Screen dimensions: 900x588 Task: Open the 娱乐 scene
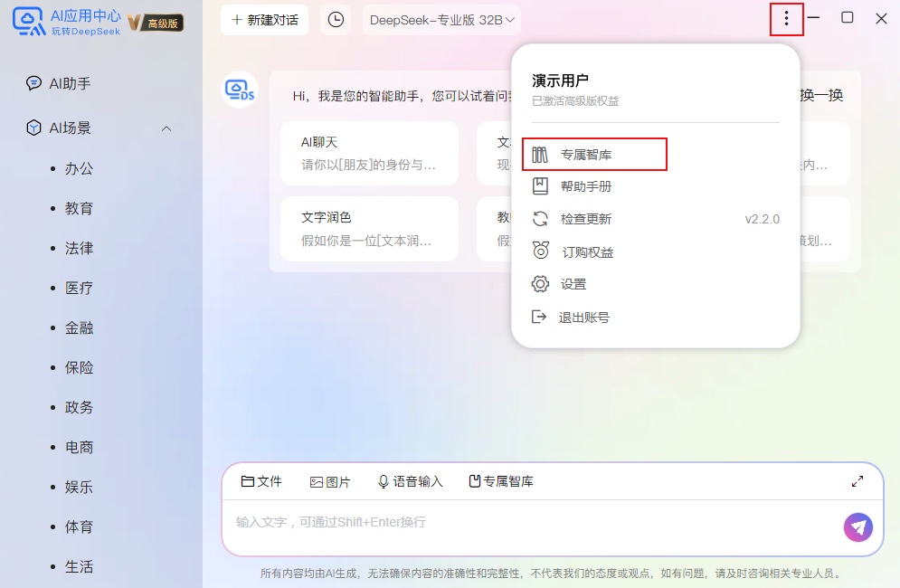click(x=80, y=487)
